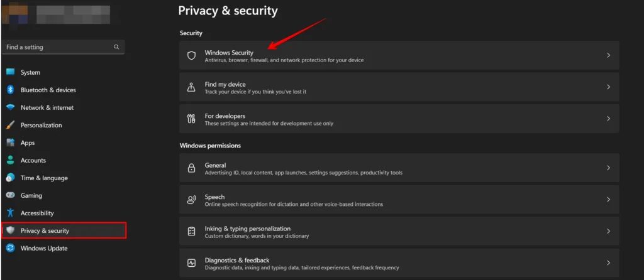644x280 pixels.
Task: Click the General padlock icon
Action: (x=191, y=168)
